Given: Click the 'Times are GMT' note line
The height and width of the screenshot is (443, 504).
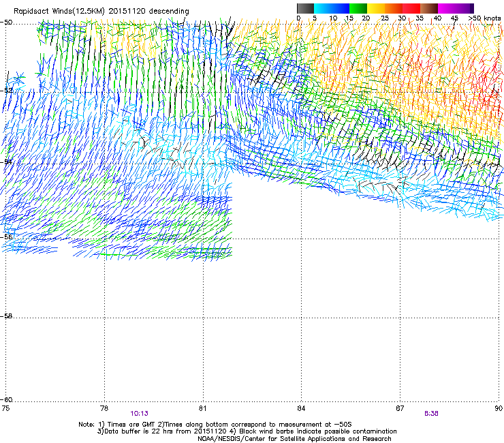Looking at the screenshot, I should [215, 425].
